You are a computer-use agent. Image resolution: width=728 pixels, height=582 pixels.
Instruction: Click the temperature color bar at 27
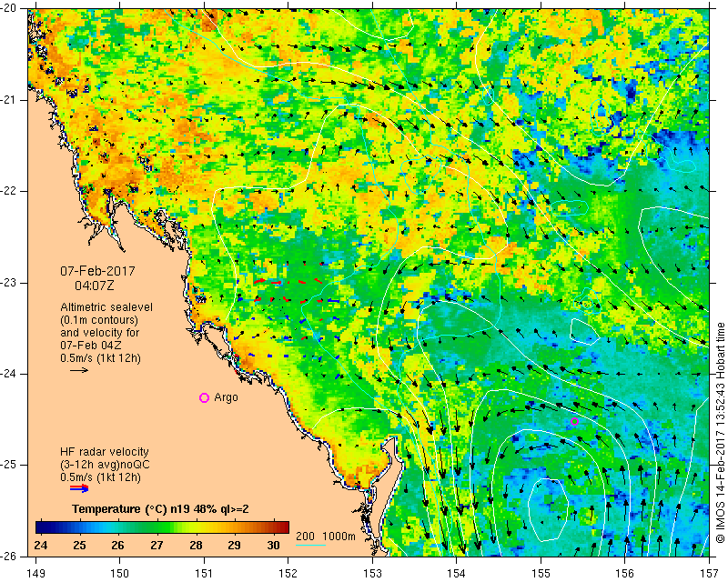click(x=157, y=527)
